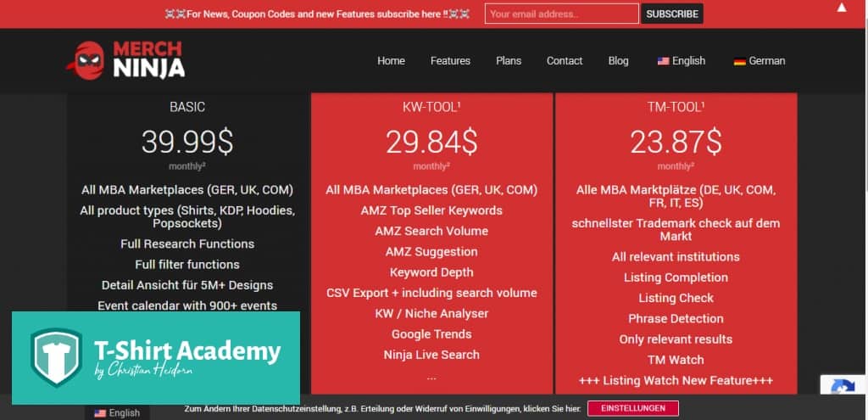Screen dimensions: 868x420
Task: Click the SUBSCRIBE button
Action: click(672, 14)
